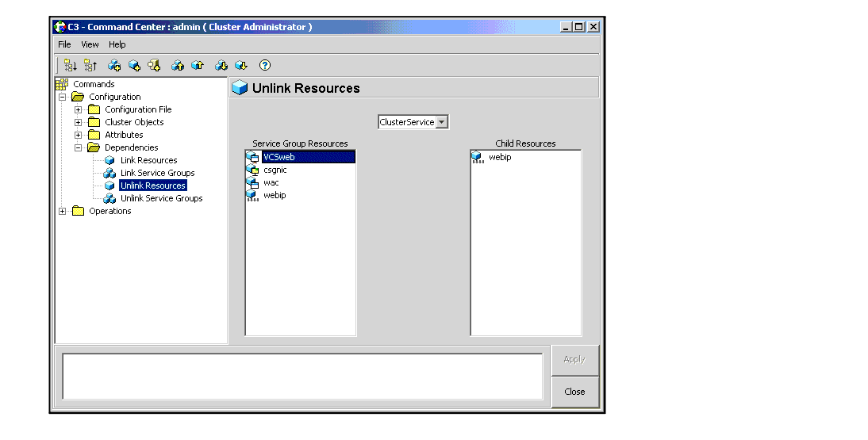Open help using the question mark icon

coord(265,66)
